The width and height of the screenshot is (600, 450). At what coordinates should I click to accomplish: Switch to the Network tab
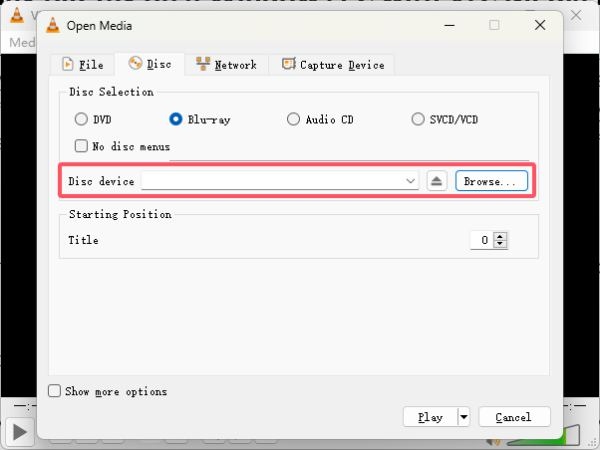227,64
